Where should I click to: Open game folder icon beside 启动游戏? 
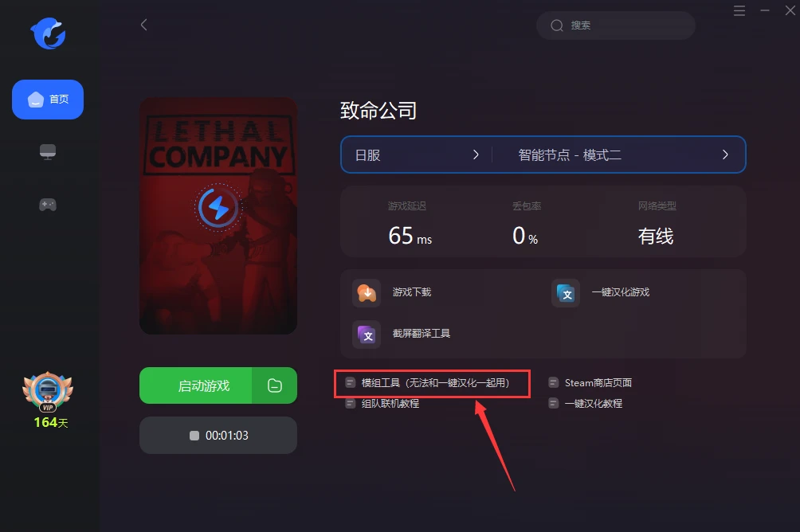(274, 385)
